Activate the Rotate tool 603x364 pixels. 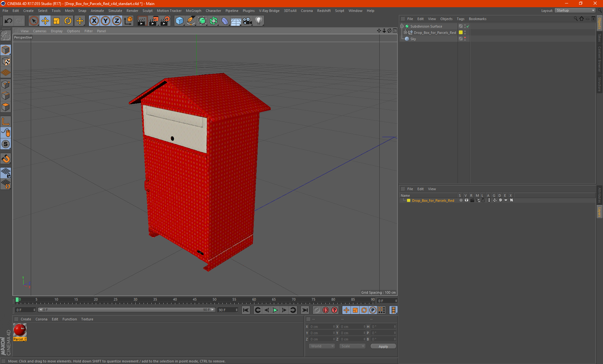68,21
